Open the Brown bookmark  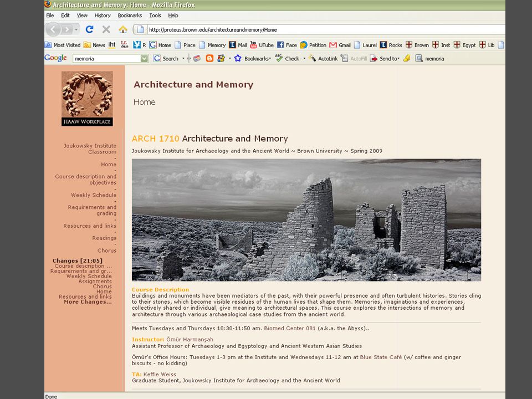(x=417, y=45)
